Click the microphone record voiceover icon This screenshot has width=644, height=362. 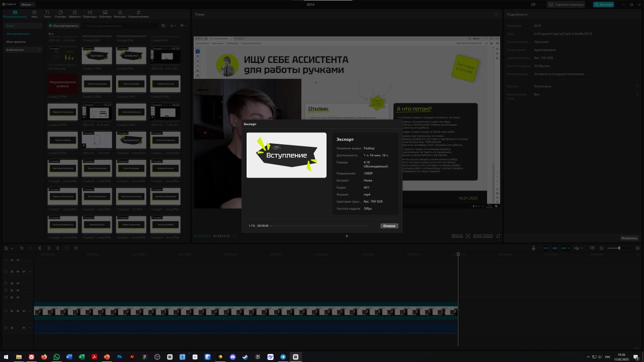coord(533,248)
